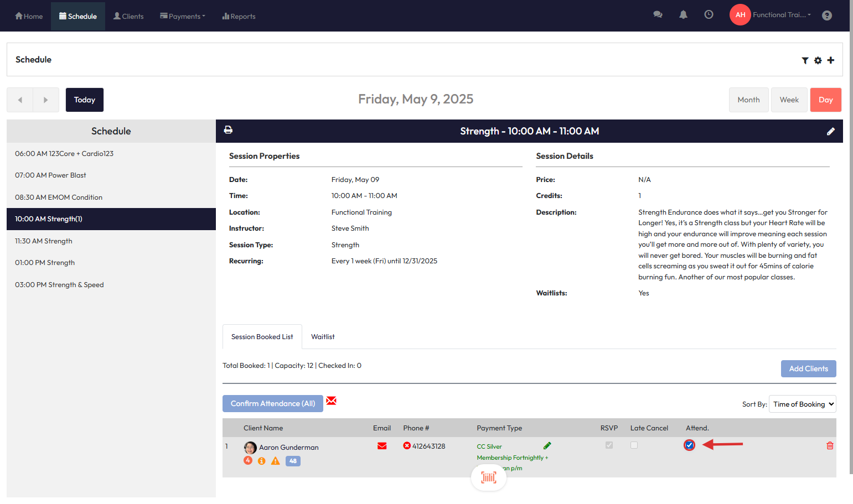This screenshot has width=853, height=504.
Task: Go to the Reports menu
Action: pyautogui.click(x=239, y=16)
